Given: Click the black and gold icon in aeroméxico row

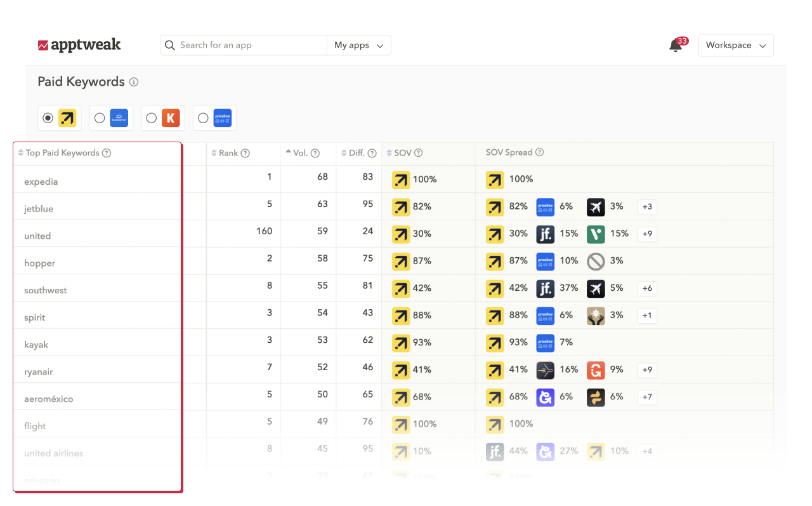Looking at the screenshot, I should click(596, 398).
